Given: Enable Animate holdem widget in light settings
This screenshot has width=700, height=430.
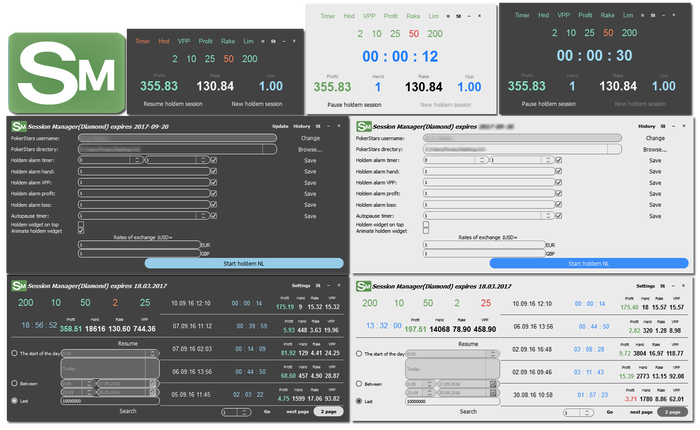Looking at the screenshot, I should click(x=426, y=231).
